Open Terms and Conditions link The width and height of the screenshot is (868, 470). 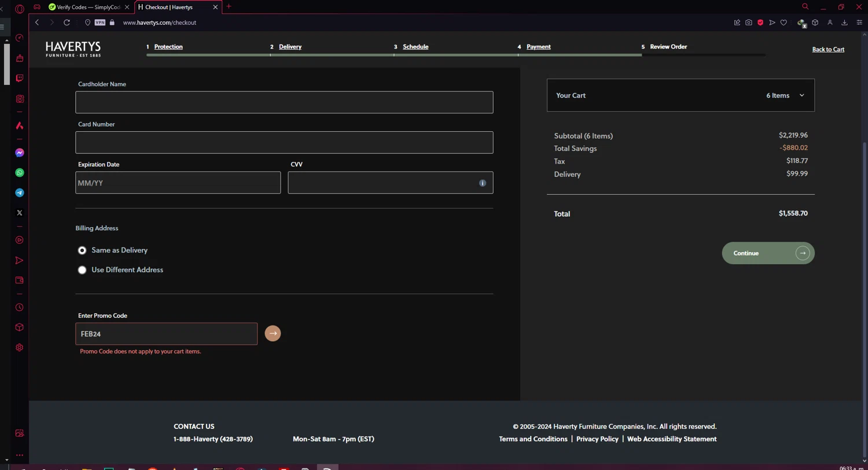click(533, 439)
